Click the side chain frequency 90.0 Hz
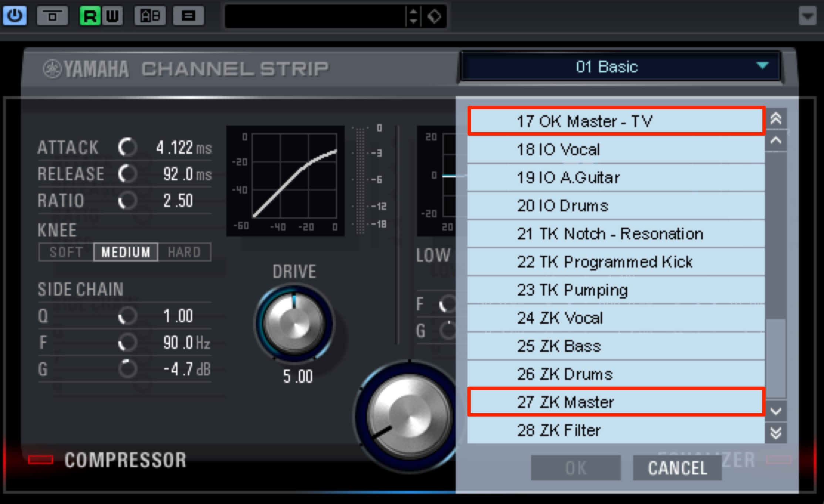 click(x=187, y=343)
